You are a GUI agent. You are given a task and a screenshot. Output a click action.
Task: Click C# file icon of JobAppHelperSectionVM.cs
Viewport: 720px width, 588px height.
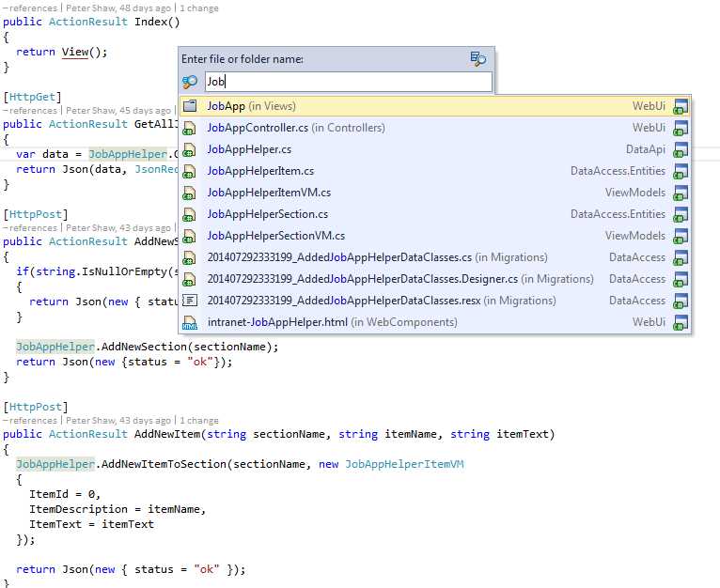click(189, 236)
